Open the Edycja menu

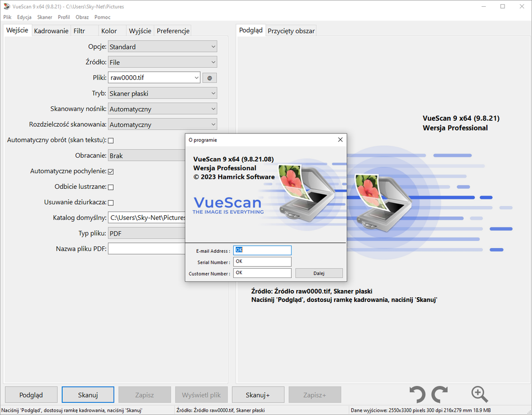click(x=24, y=17)
